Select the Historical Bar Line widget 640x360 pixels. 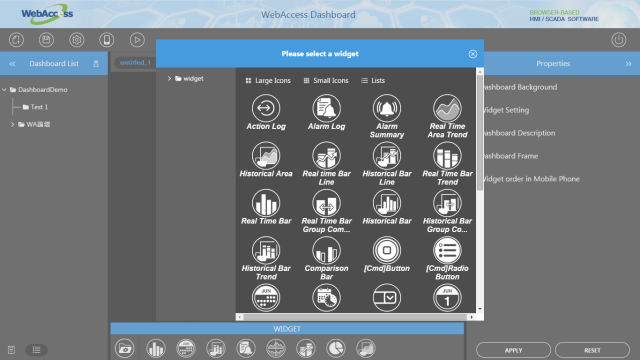[x=387, y=164]
